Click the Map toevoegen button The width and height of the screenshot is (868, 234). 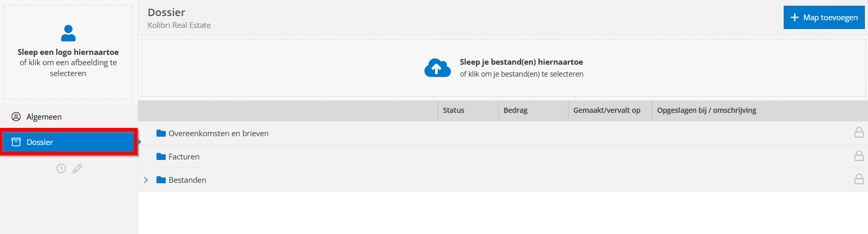(x=825, y=18)
